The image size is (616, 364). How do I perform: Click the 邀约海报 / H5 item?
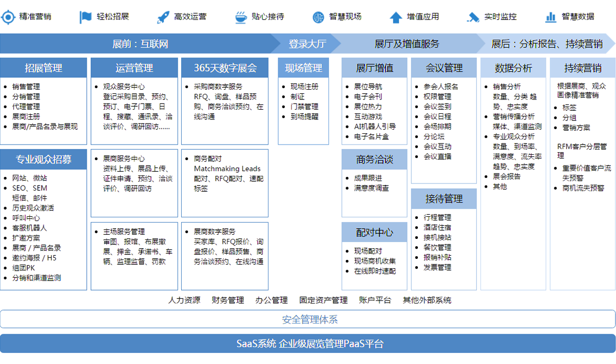[x=34, y=258]
